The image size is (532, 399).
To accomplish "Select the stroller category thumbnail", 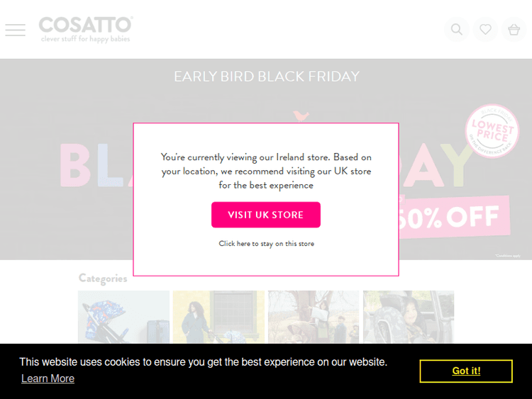I will pos(123,317).
